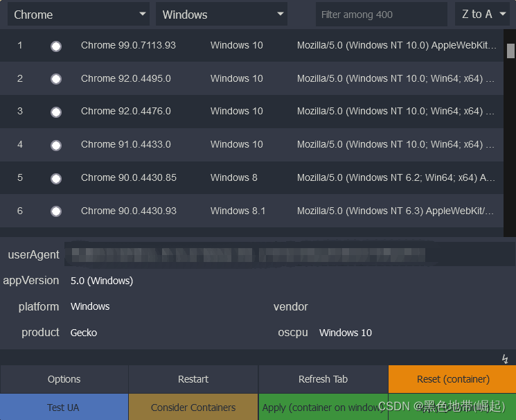Select radio button for Chrome 99.0.7113.93
This screenshot has width=516, height=420.
tap(56, 46)
